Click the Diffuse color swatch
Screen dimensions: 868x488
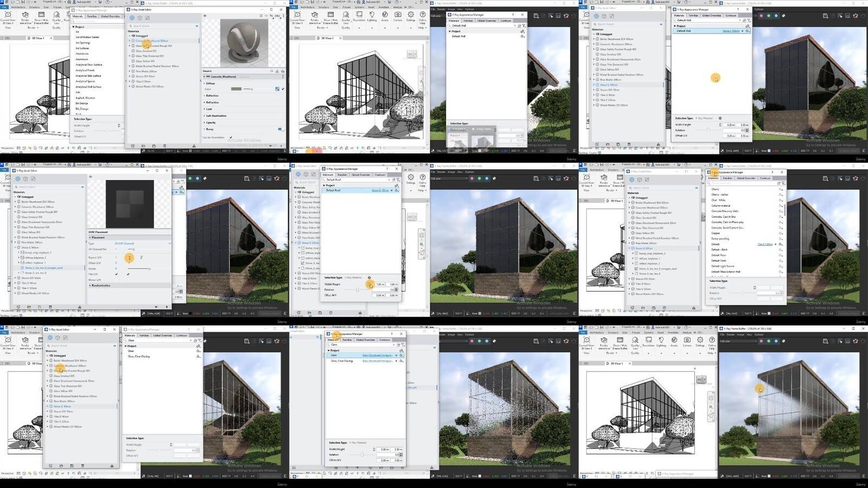tap(236, 88)
